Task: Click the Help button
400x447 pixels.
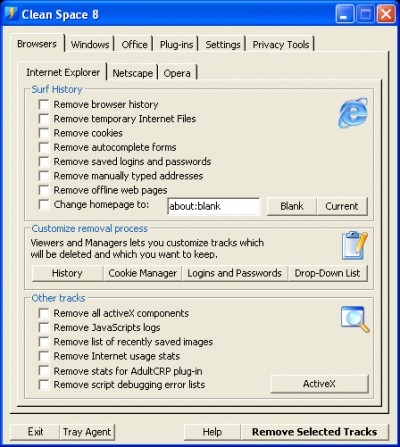Action: click(x=212, y=432)
